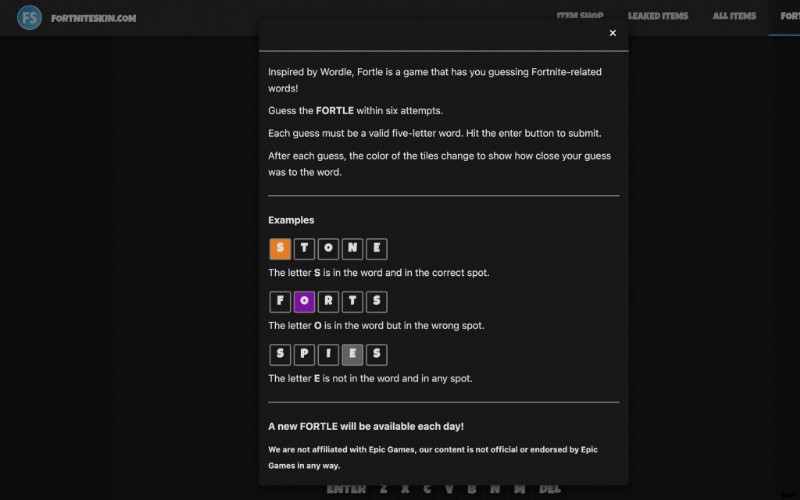Click the FS circular logo icon
The width and height of the screenshot is (800, 500).
tap(30, 18)
